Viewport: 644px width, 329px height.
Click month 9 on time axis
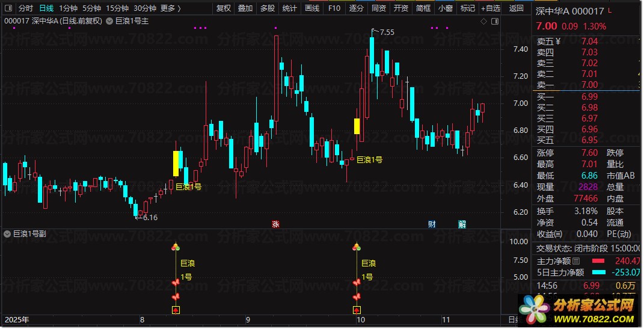pos(248,320)
